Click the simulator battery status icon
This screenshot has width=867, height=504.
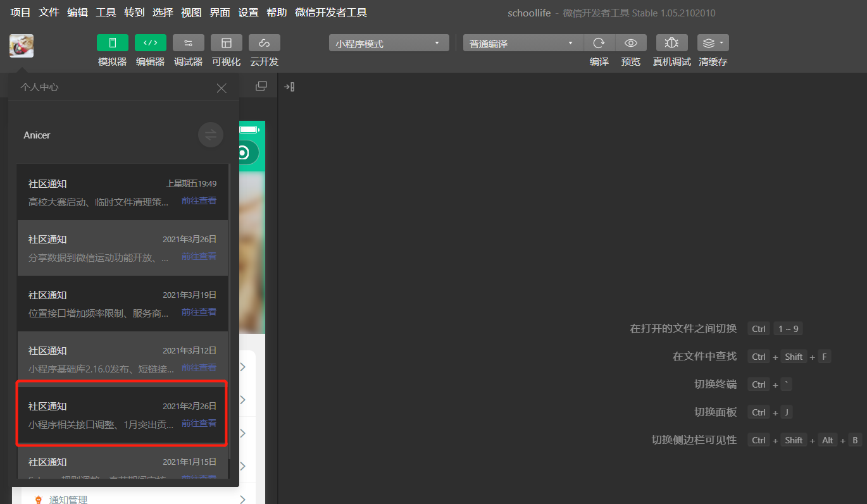pos(249,130)
